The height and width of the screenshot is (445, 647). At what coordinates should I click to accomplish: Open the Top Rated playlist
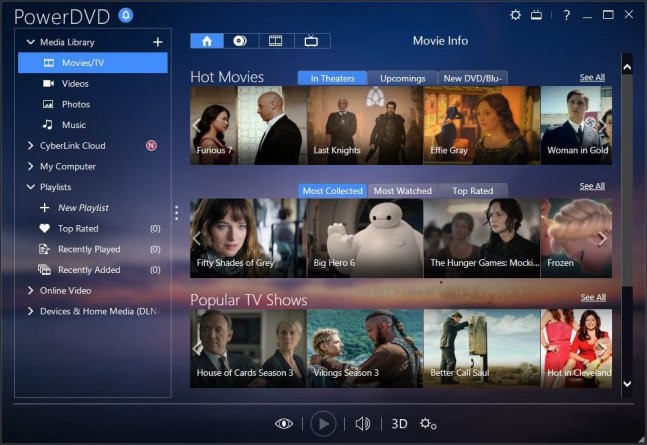click(93, 228)
